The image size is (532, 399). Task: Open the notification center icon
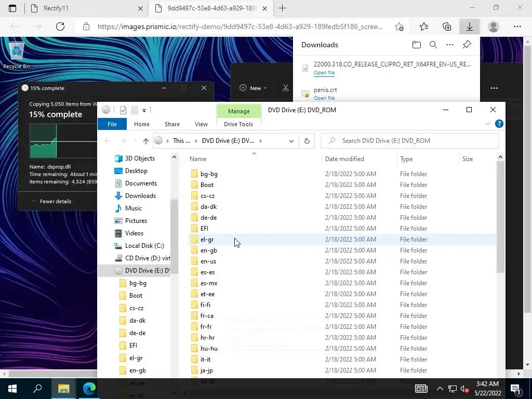(x=516, y=389)
